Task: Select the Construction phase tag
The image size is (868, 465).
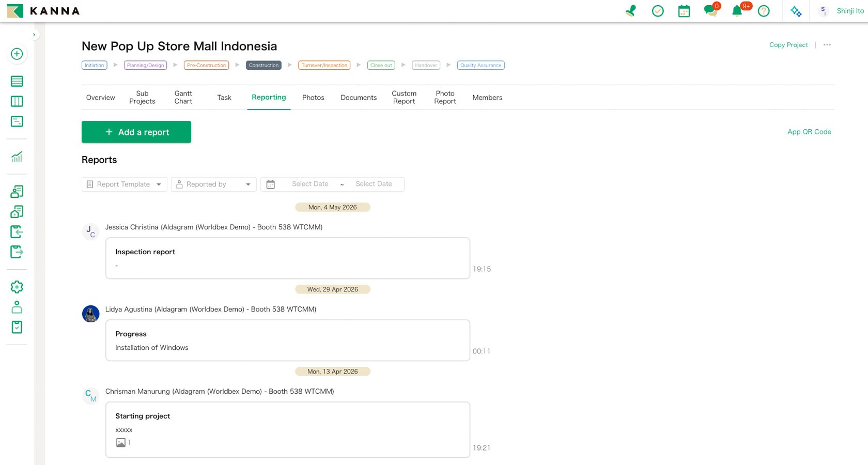Action: 263,65
